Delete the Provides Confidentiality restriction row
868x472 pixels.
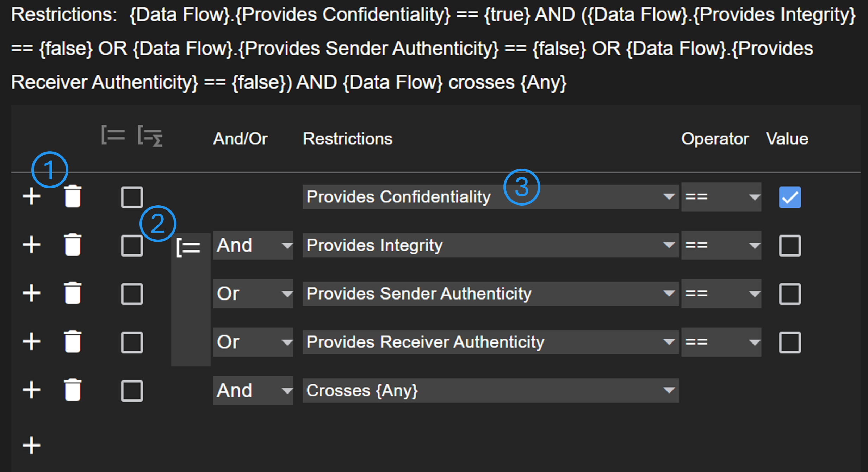point(73,196)
